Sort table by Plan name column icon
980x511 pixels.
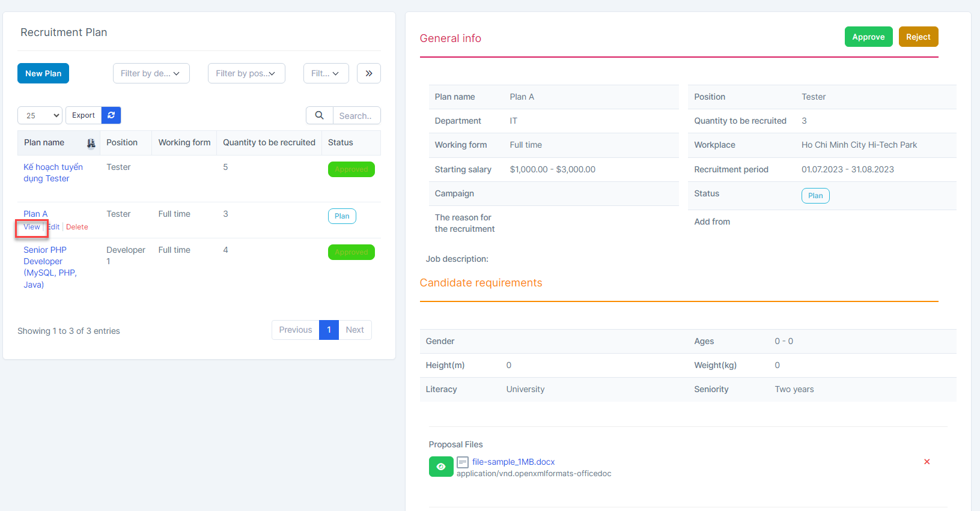point(91,143)
